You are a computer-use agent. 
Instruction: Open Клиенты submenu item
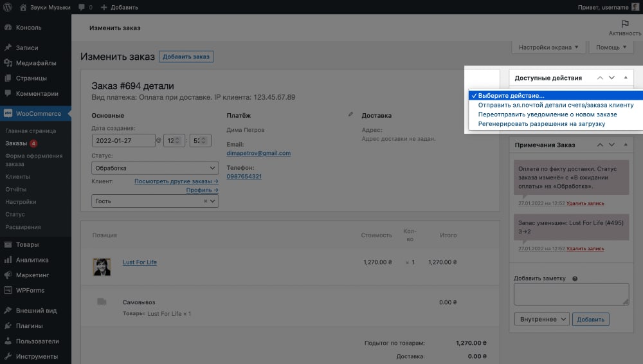coord(17,176)
